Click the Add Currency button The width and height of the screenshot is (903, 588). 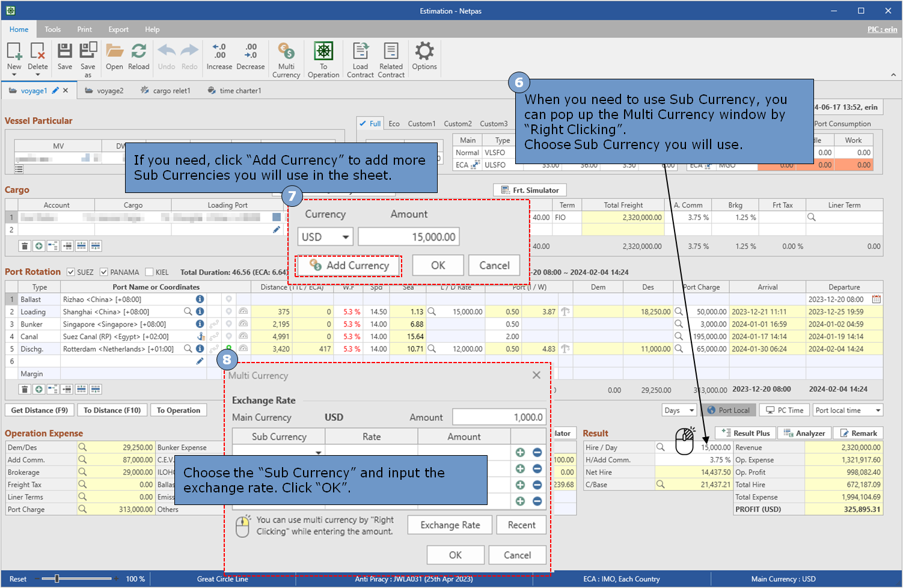pyautogui.click(x=349, y=265)
